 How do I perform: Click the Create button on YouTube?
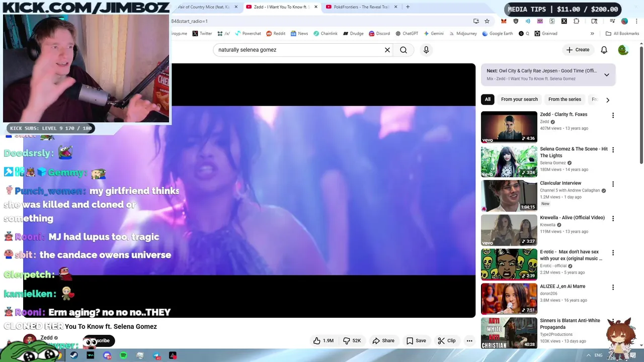coord(578,50)
